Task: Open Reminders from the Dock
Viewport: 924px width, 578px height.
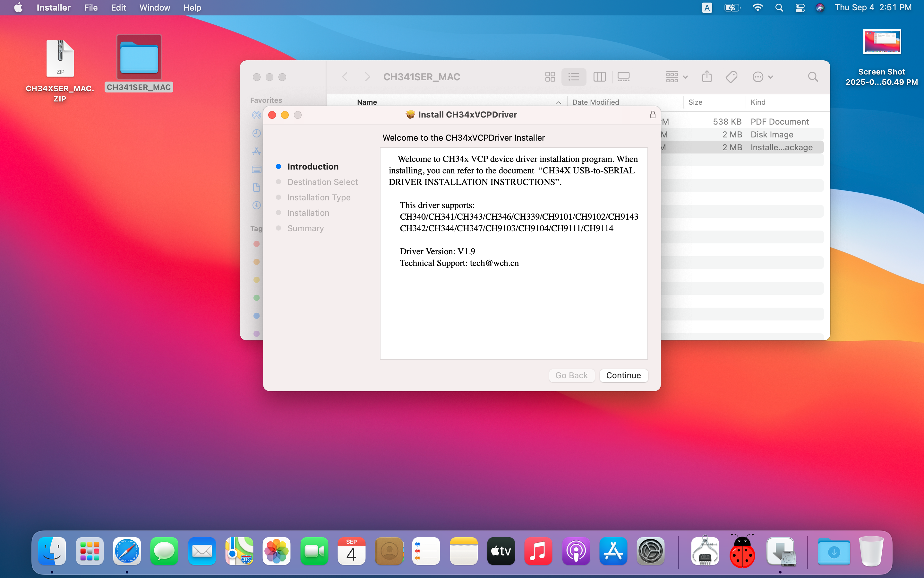Action: 426,551
